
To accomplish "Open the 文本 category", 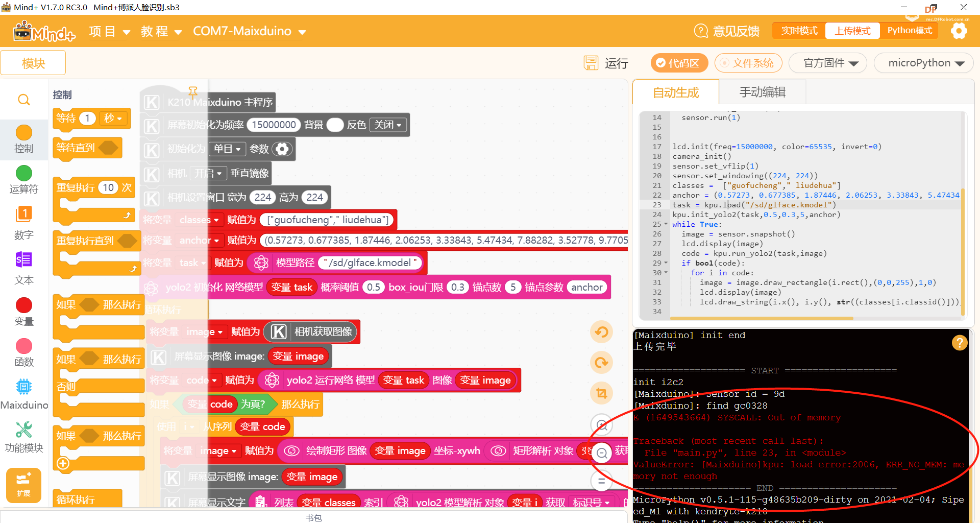I will (x=24, y=260).
